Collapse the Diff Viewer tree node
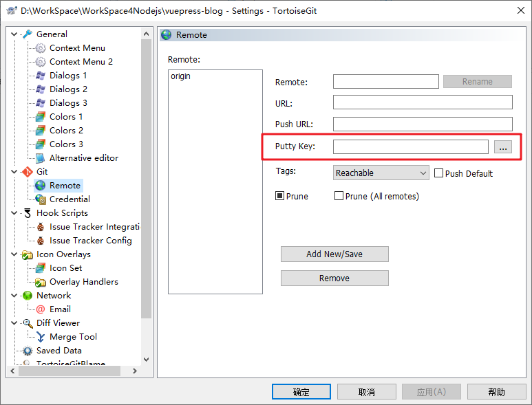 (14, 323)
